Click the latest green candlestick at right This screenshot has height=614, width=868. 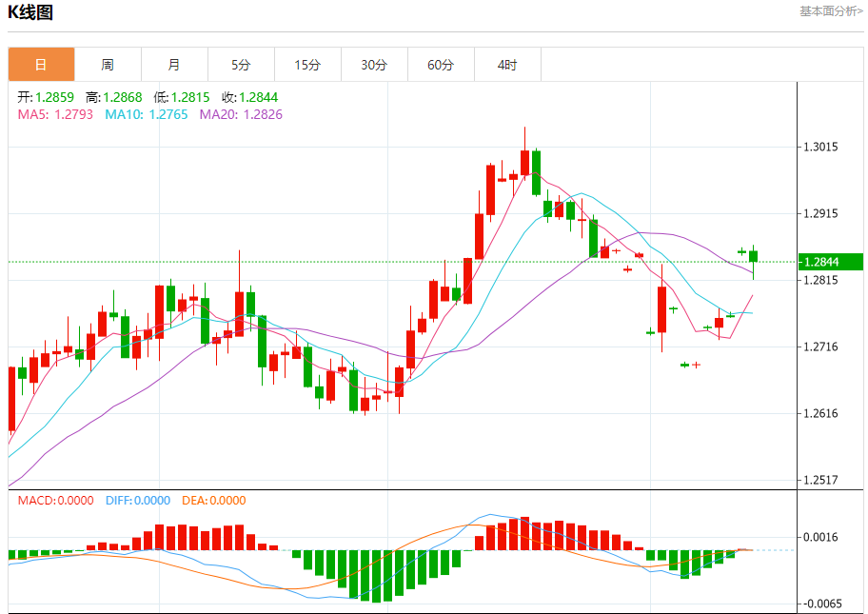coord(754,255)
